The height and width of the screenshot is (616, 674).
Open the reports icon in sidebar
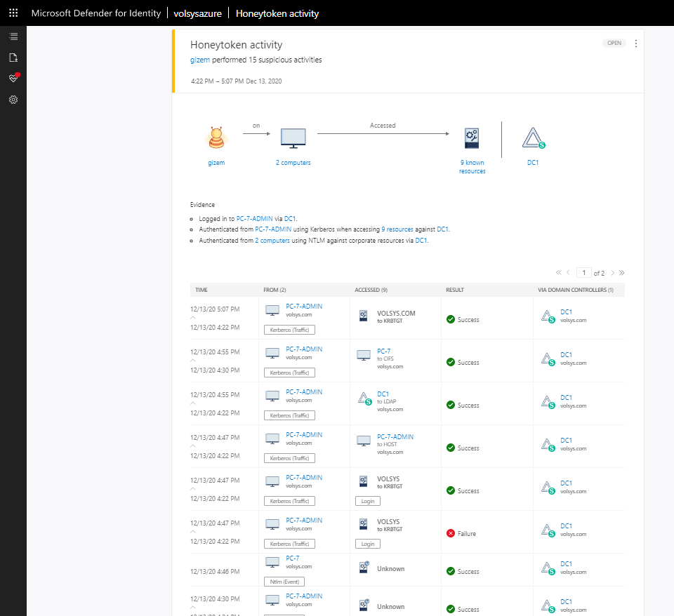click(13, 58)
